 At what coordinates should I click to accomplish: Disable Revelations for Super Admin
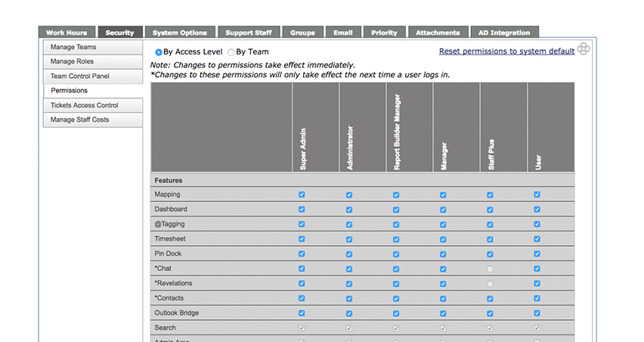click(x=302, y=283)
